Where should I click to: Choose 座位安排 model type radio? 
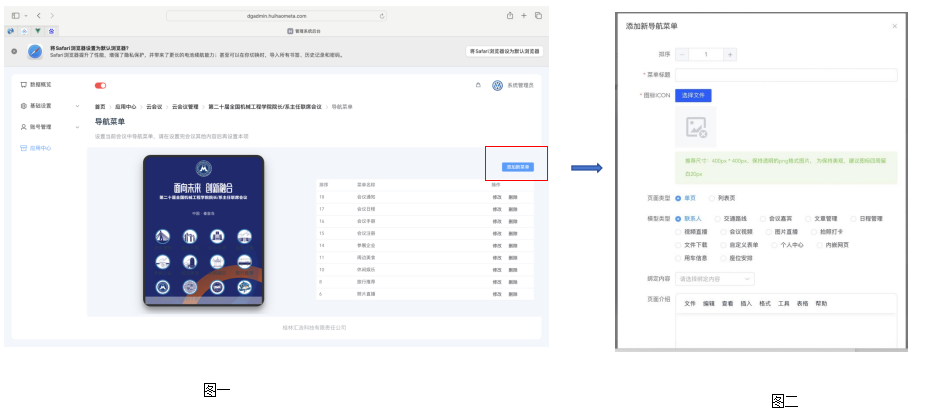tap(724, 258)
